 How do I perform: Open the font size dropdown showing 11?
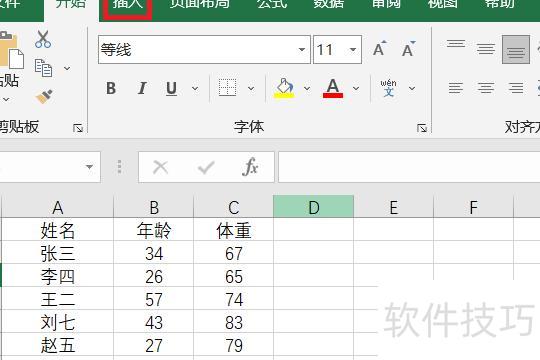coord(353,50)
